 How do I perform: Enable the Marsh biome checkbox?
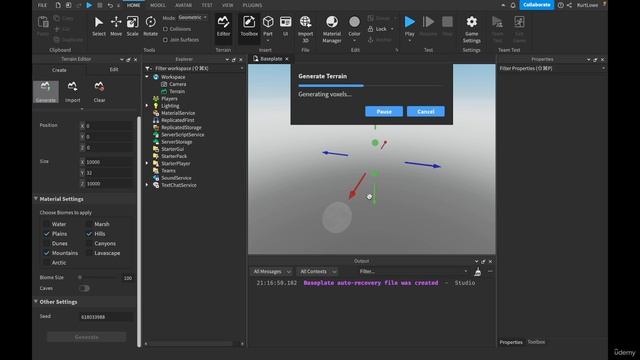tap(89, 224)
